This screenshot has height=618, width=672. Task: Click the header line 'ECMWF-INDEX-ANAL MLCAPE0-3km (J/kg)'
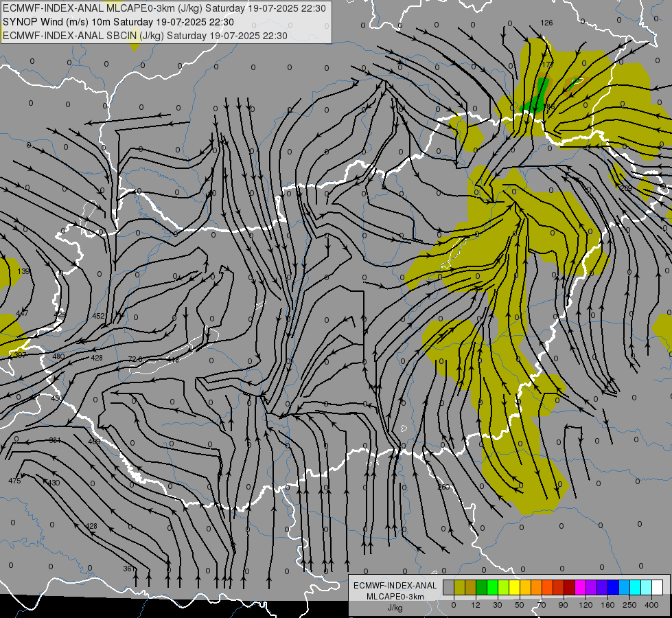click(102, 8)
